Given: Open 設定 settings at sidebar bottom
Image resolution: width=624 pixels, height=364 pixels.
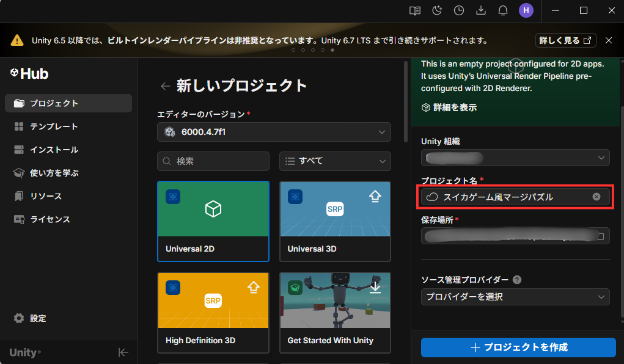Looking at the screenshot, I should [30, 318].
